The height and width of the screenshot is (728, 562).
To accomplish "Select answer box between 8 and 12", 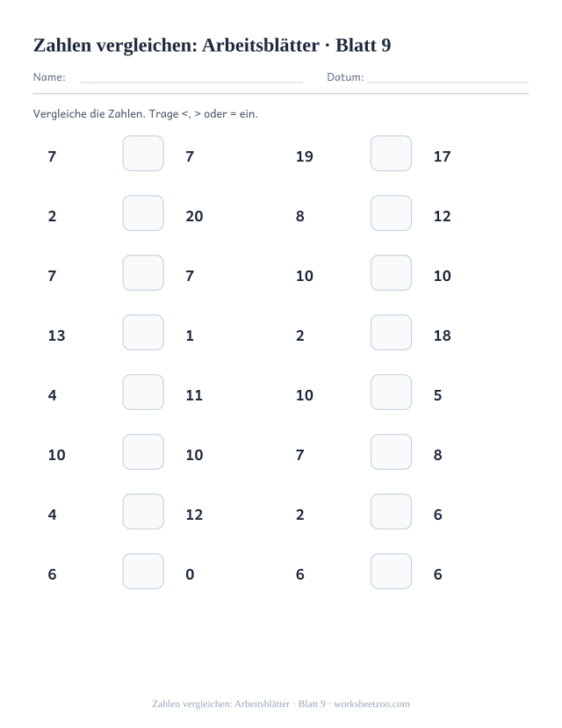I will click(x=391, y=213).
